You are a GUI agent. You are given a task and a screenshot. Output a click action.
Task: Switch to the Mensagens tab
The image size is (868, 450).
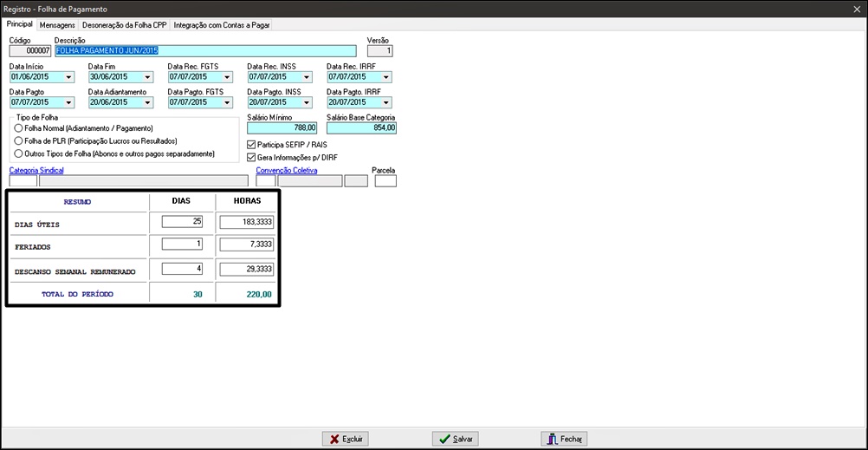pos(57,25)
